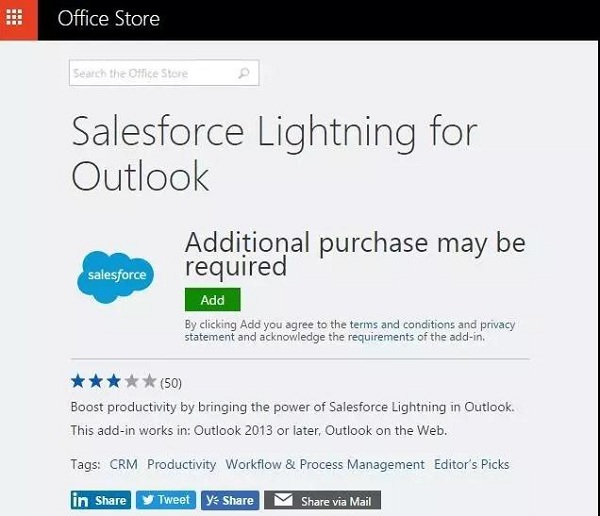Open the app launcher waffle icon
The width and height of the screenshot is (600, 516).
click(18, 19)
